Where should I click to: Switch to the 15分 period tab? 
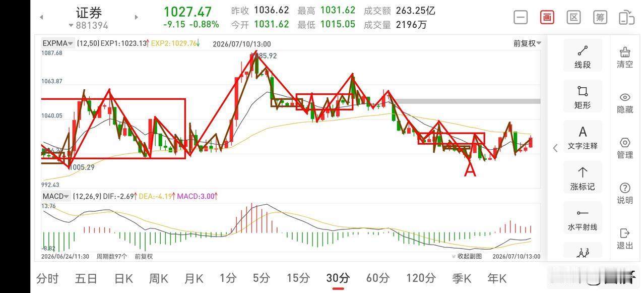(x=298, y=278)
